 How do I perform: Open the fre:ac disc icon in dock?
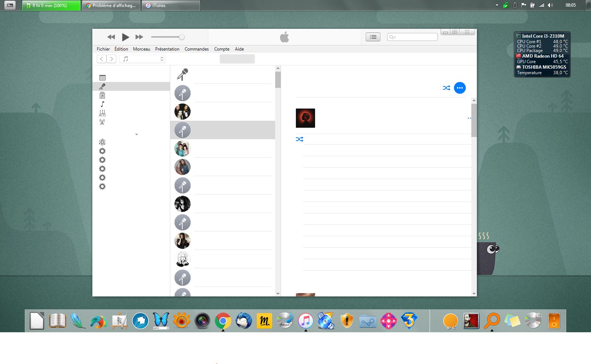click(285, 321)
